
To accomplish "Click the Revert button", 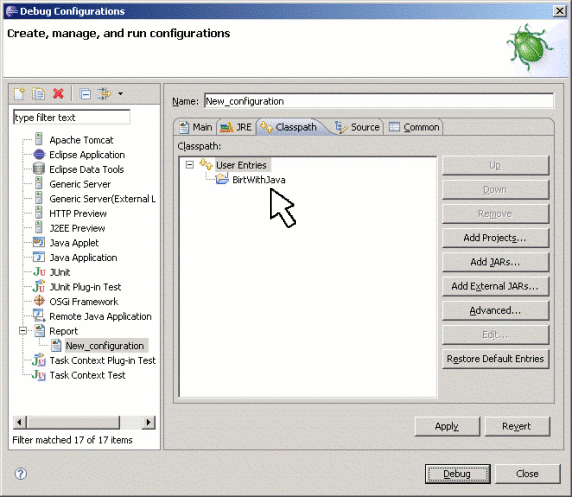I will [x=517, y=426].
